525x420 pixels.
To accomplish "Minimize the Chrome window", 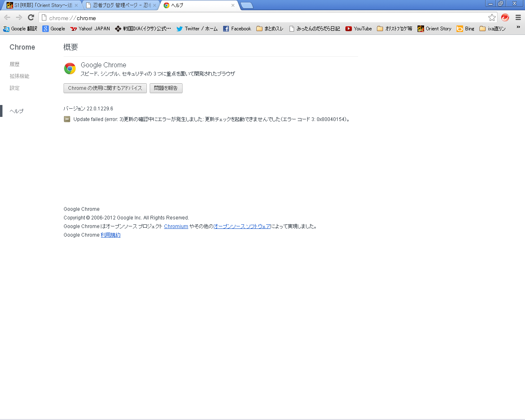I will point(490,4).
